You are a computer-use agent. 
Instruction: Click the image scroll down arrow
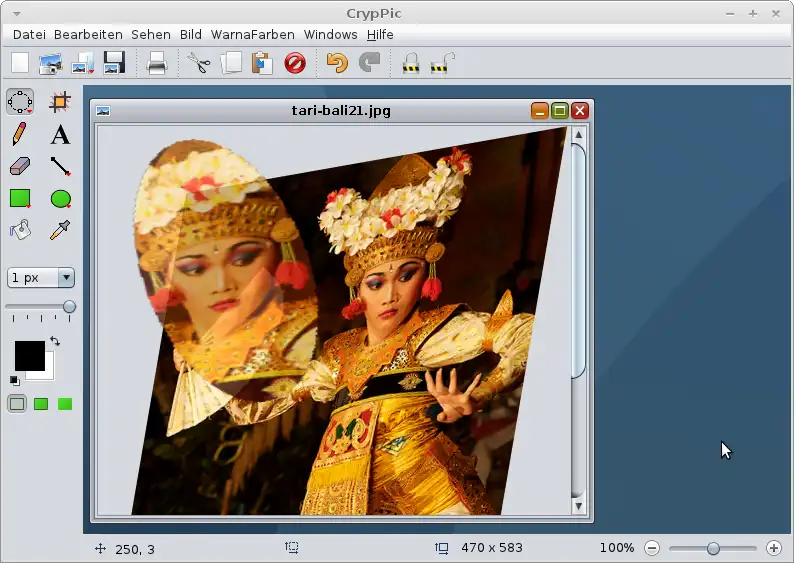click(578, 505)
